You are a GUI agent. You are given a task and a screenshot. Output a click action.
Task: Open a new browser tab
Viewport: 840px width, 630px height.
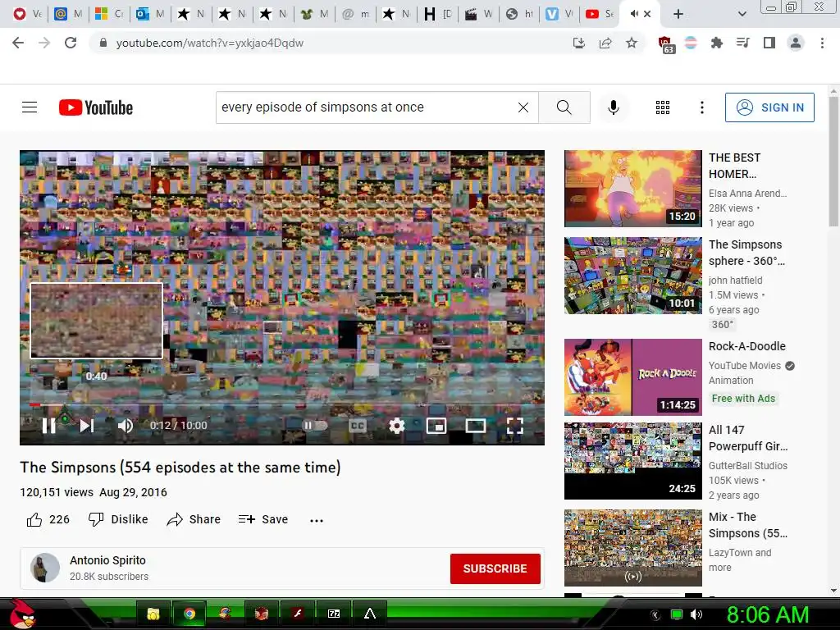click(x=678, y=14)
